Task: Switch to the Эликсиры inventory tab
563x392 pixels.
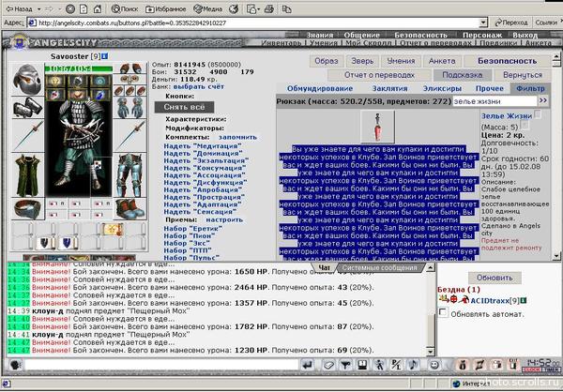Action: click(x=441, y=88)
